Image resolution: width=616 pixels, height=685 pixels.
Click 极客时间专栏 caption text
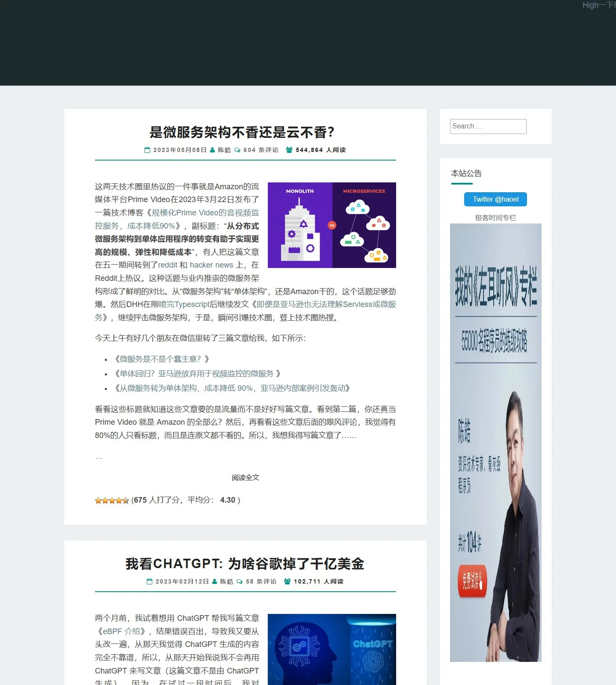click(x=496, y=218)
